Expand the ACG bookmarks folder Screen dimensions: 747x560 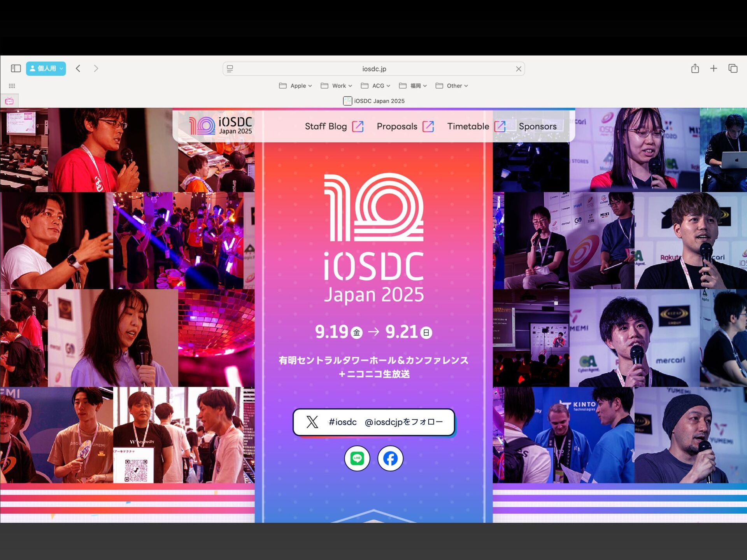tap(375, 86)
